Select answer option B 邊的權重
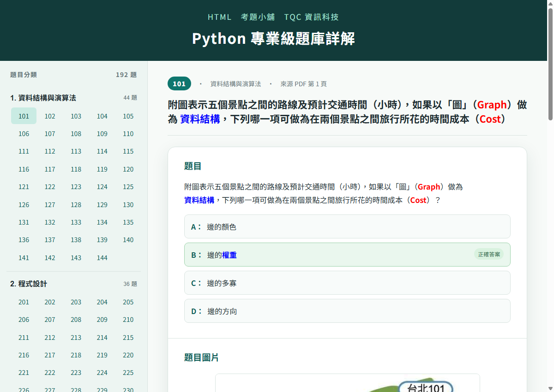This screenshot has width=554, height=392. pos(347,255)
